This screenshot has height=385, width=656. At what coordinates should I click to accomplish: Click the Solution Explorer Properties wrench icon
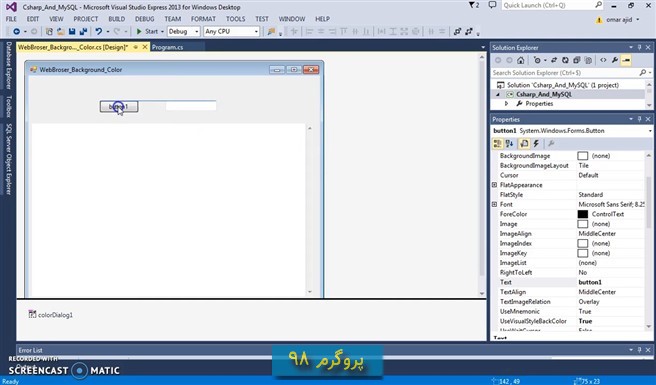[x=615, y=60]
